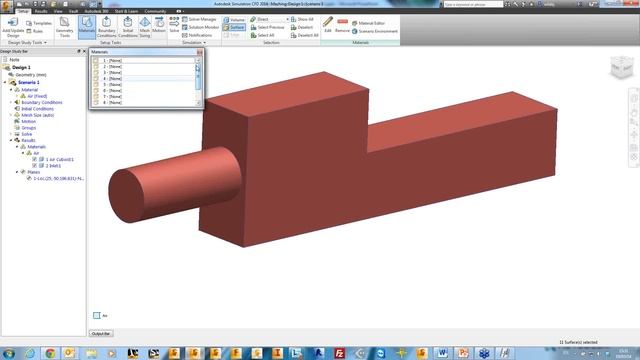Select material row 1 - [None]
Image resolution: width=640 pixels, height=360 pixels.
[x=144, y=60]
